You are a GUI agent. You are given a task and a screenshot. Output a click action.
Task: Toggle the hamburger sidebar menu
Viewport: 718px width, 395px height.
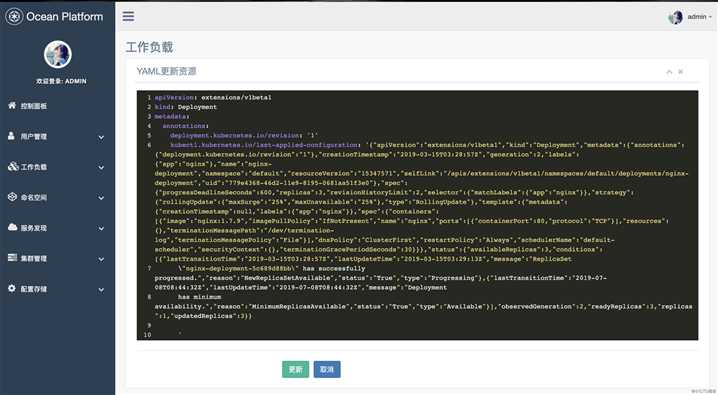click(128, 16)
